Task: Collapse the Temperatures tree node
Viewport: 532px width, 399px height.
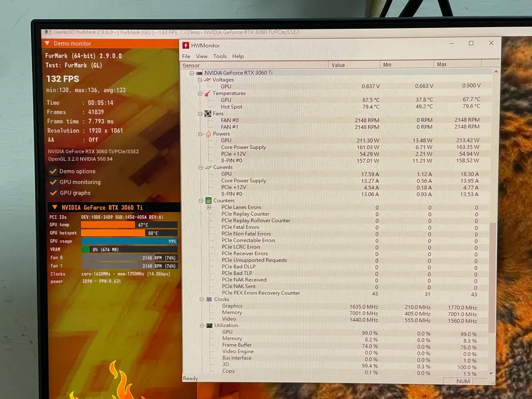Action: (x=200, y=93)
